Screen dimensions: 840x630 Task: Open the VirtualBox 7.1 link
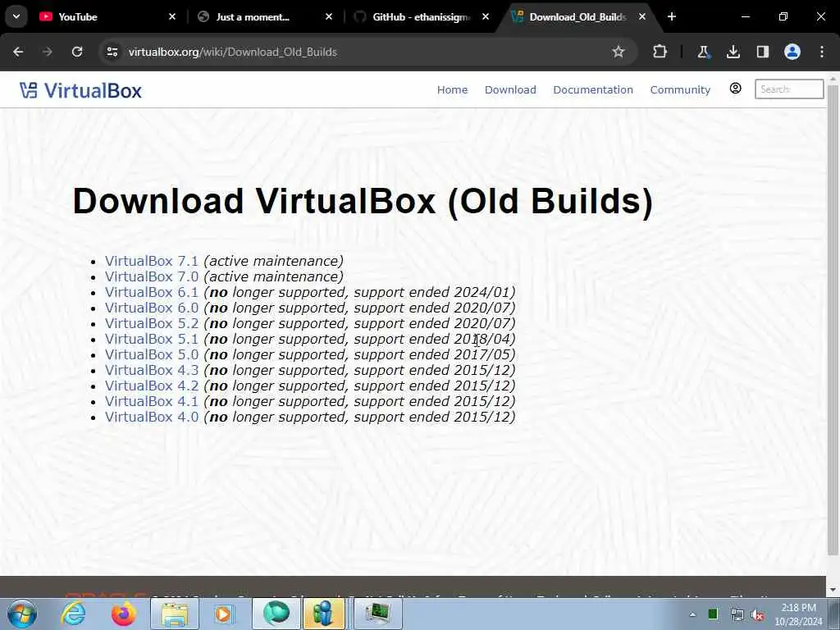[x=152, y=261]
